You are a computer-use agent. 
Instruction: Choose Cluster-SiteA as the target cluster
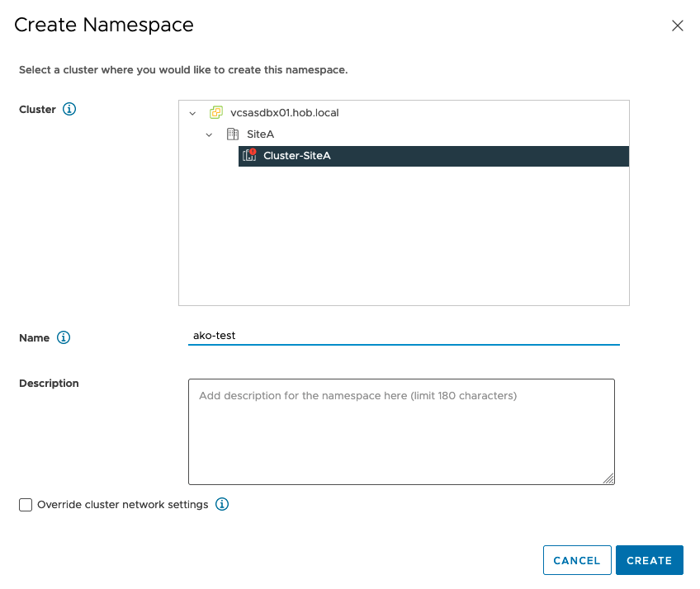[x=297, y=156]
